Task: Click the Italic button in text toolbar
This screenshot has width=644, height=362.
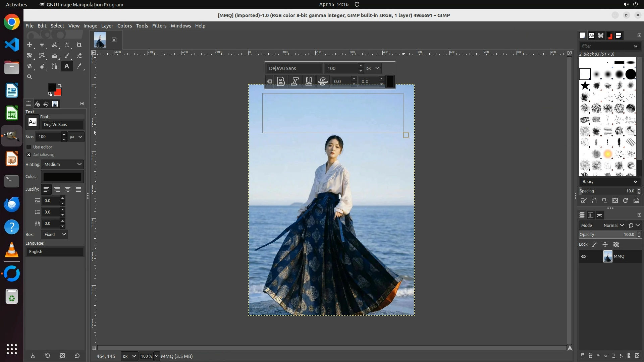Action: (295, 81)
